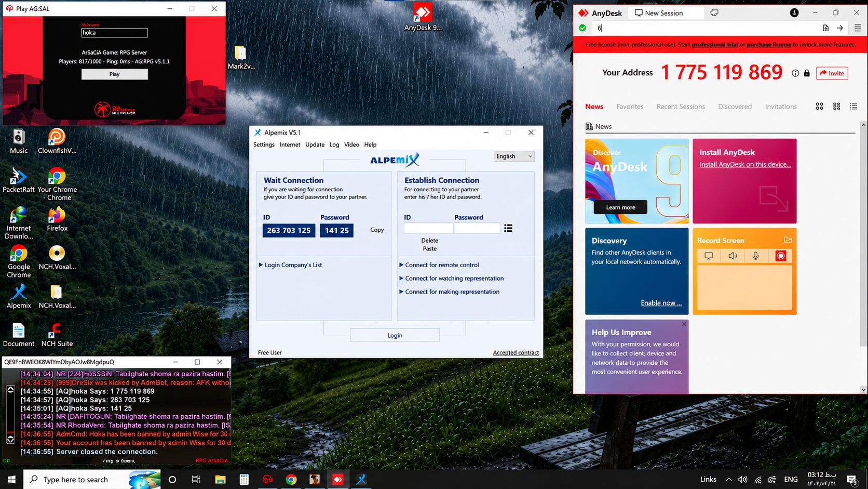Open recordings folder icon in Record Screen
868x489 pixels.
pos(788,240)
